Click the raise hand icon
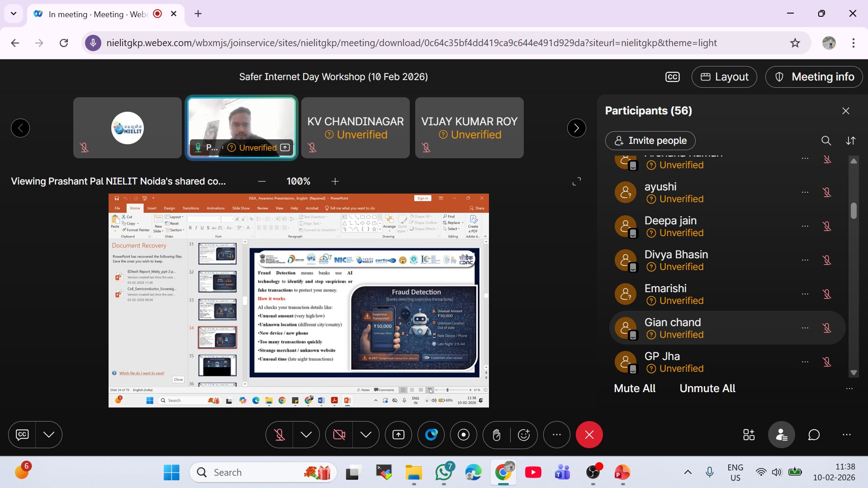 pos(496,435)
